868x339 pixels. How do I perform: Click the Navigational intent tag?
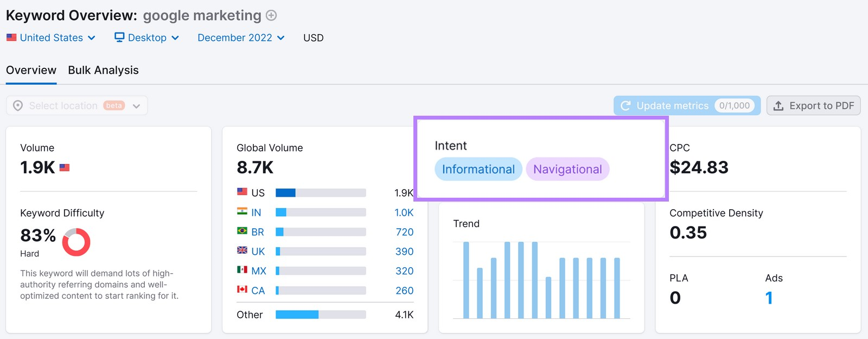click(567, 169)
